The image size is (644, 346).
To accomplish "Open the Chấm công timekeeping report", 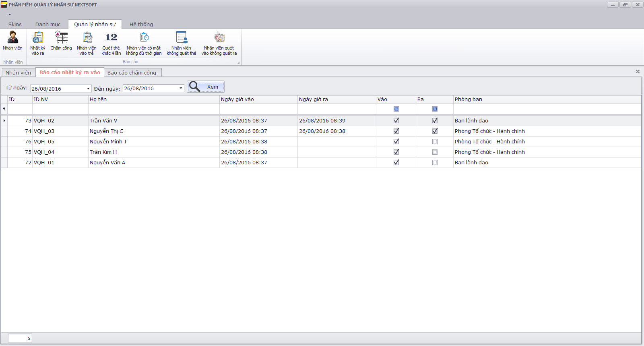I will [x=61, y=41].
